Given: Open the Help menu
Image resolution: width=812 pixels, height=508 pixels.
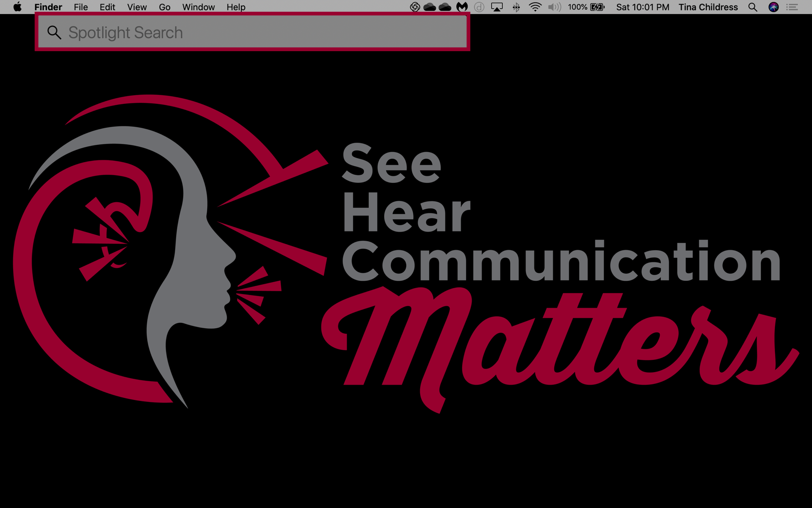Looking at the screenshot, I should tap(236, 7).
